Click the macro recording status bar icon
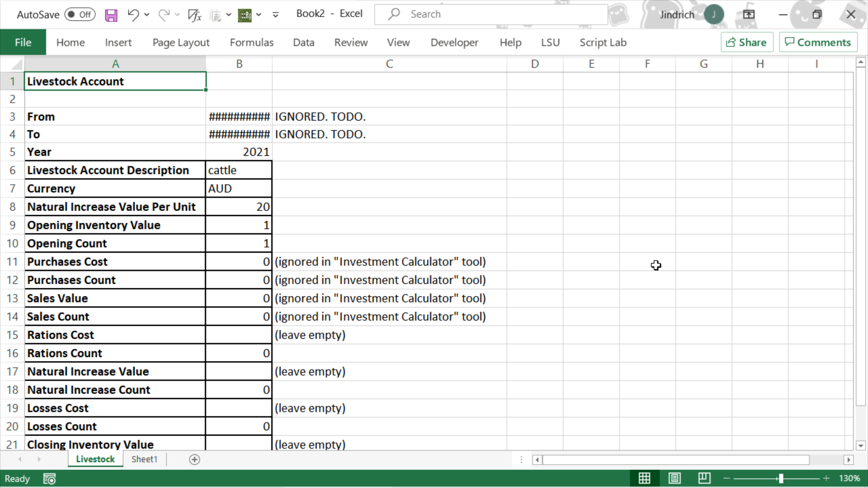This screenshot has width=868, height=488. tap(49, 479)
